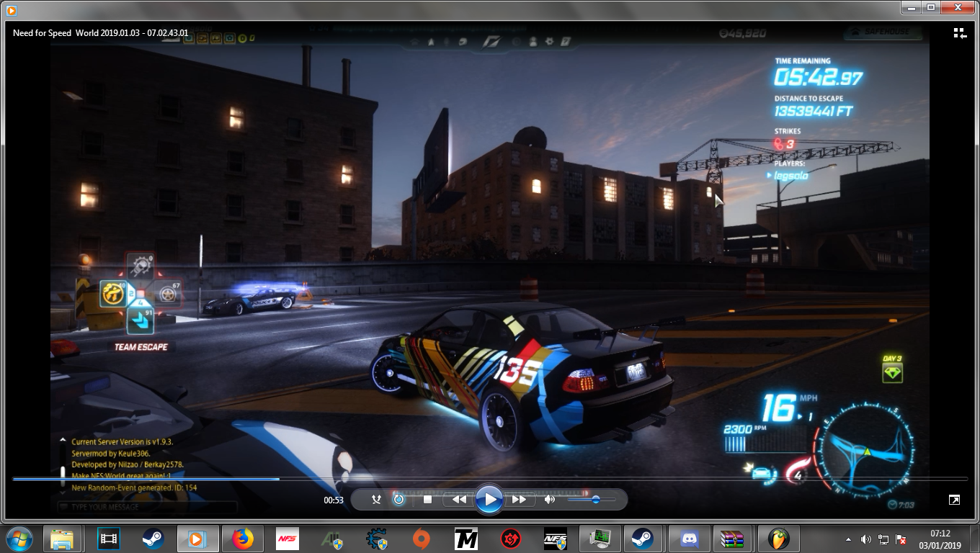
Task: Open the second Steam taskbar icon
Action: (643, 539)
